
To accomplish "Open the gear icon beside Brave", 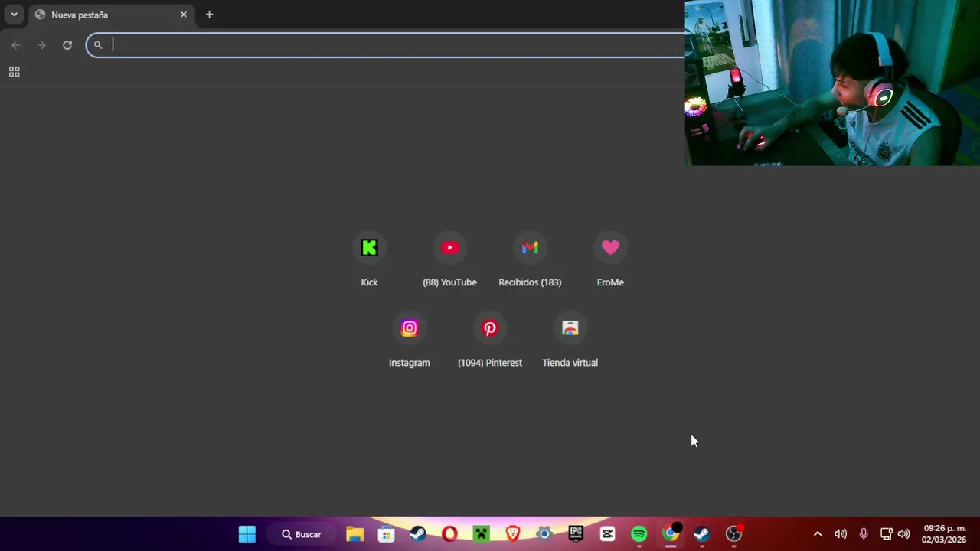I will 544,534.
